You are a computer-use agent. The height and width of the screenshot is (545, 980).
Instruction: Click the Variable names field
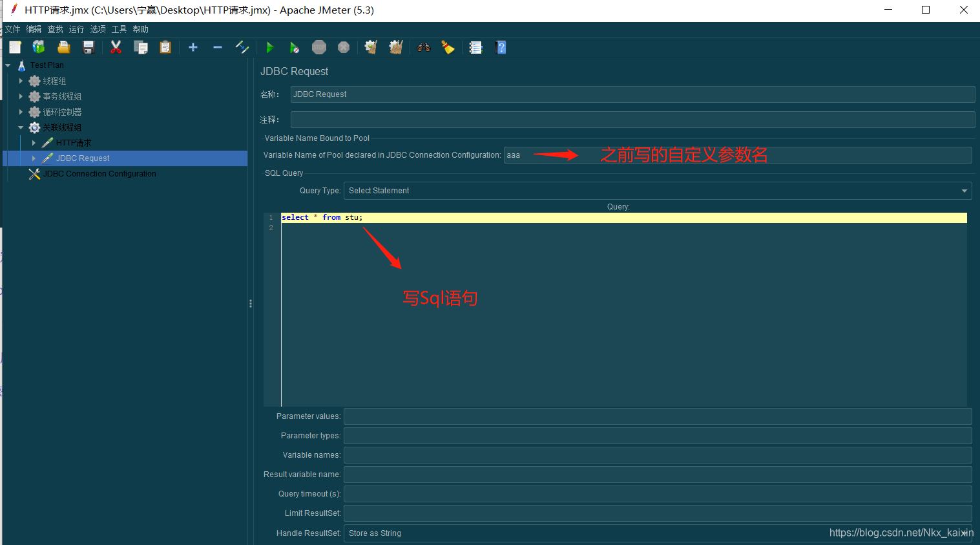658,455
